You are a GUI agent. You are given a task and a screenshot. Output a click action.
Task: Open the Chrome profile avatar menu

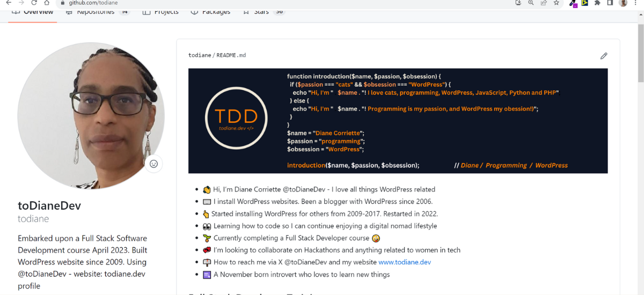pyautogui.click(x=623, y=3)
